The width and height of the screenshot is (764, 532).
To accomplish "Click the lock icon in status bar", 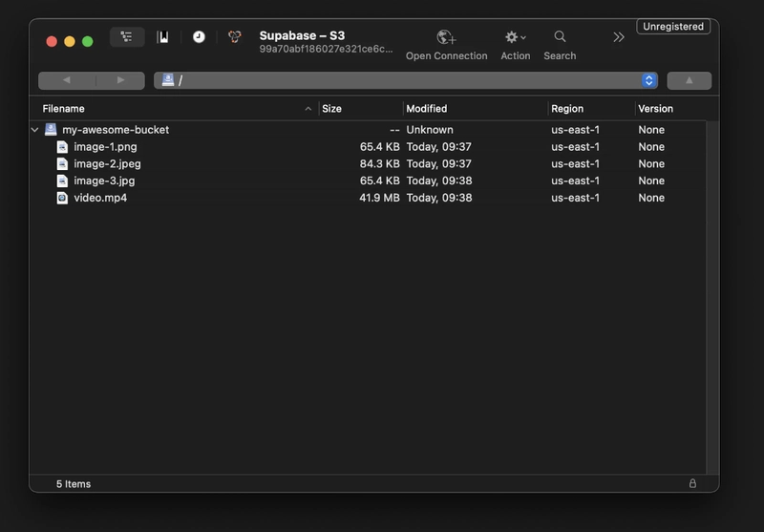I will 692,483.
